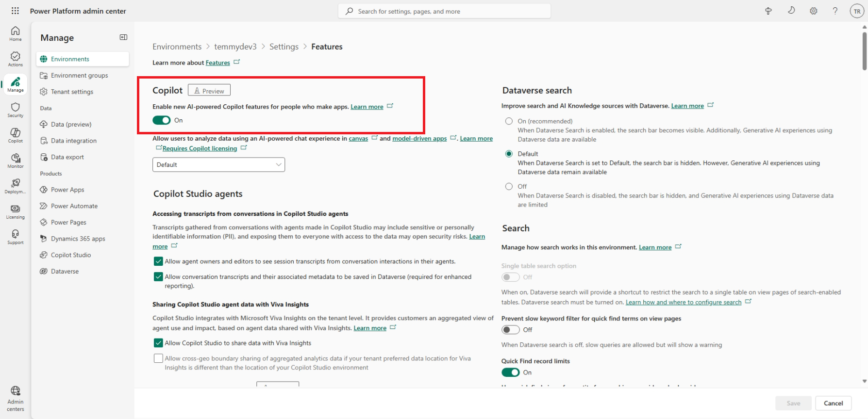The width and height of the screenshot is (868, 419).
Task: Open the Features learn more link
Action: click(x=217, y=63)
